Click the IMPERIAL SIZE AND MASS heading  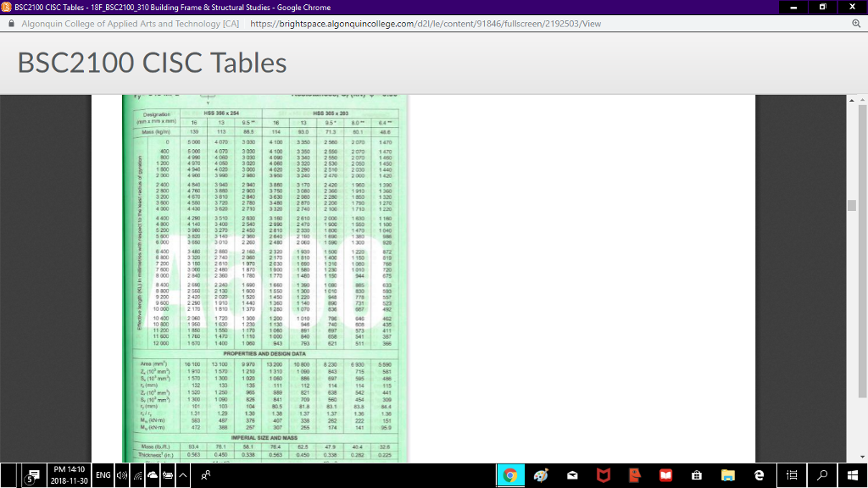[x=264, y=438]
